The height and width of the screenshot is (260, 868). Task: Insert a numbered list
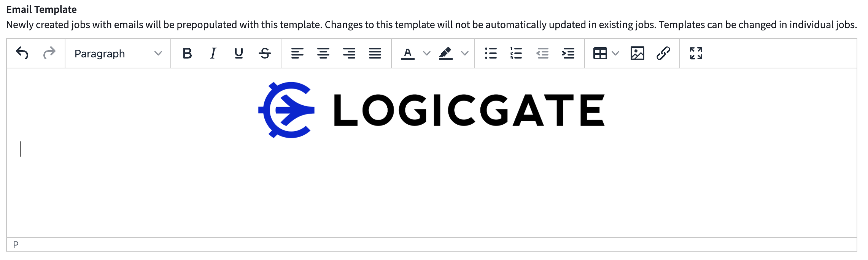(x=517, y=53)
